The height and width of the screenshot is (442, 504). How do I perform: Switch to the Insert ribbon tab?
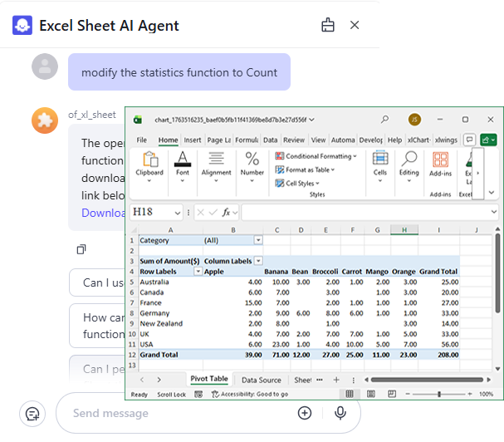coord(193,140)
